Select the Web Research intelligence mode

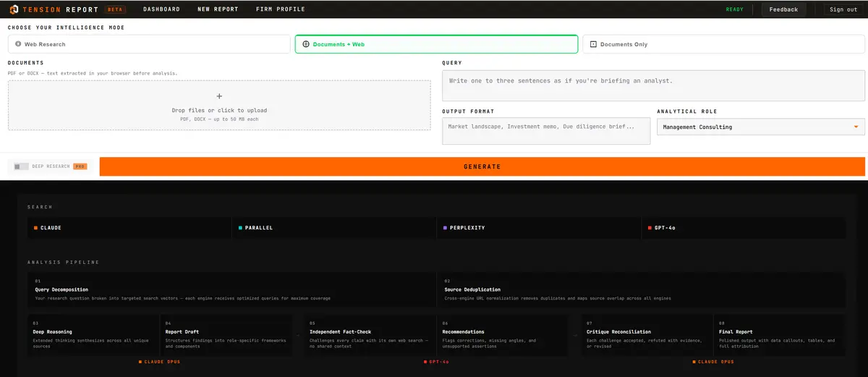tap(149, 44)
